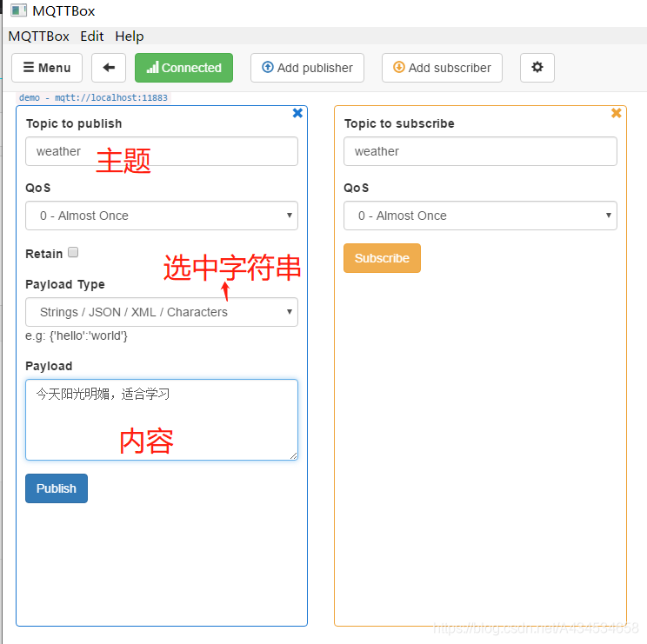Click the orange Subscribe button

coord(382,258)
